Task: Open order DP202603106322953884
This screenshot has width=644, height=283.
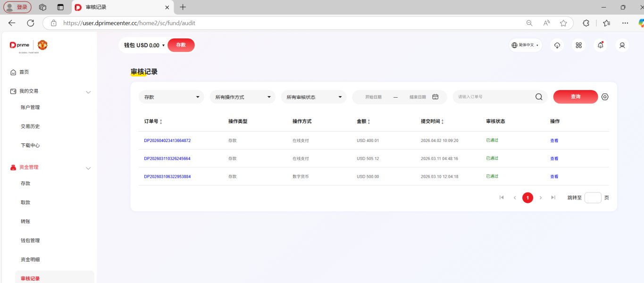Action: 167,176
